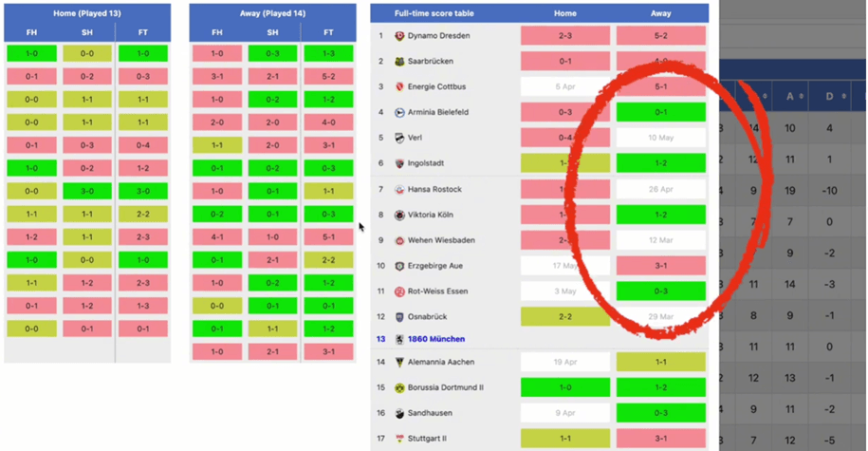Click the Home column header in score table

click(x=565, y=13)
